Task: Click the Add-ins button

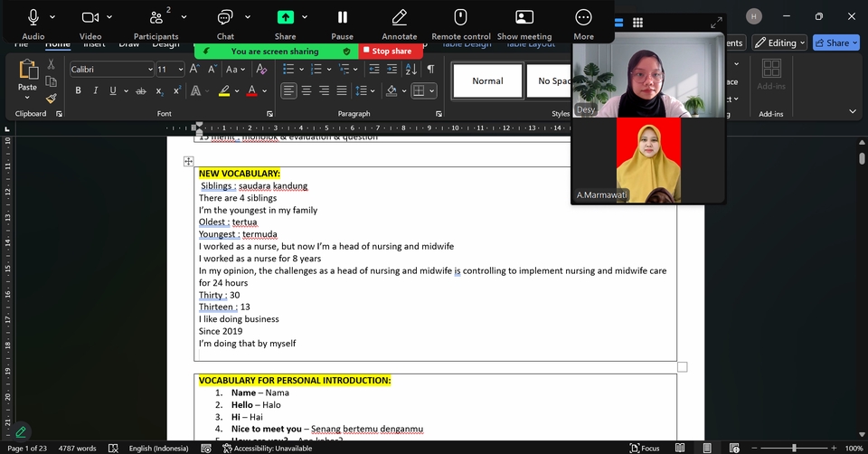Action: tap(771, 74)
